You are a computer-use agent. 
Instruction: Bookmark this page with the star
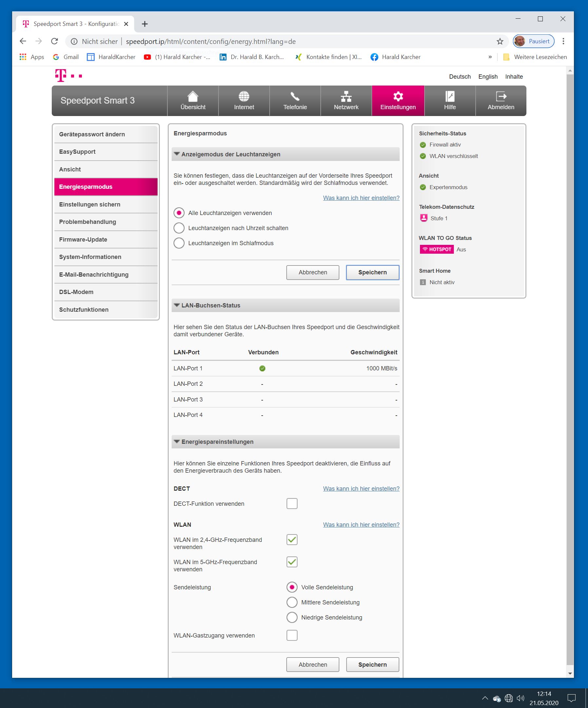(500, 41)
